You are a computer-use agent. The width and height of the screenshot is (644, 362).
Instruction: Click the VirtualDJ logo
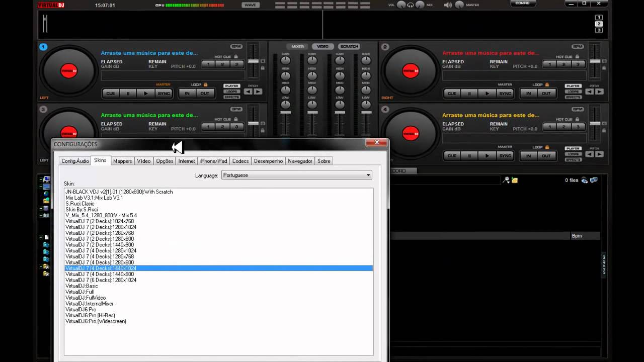(x=51, y=5)
